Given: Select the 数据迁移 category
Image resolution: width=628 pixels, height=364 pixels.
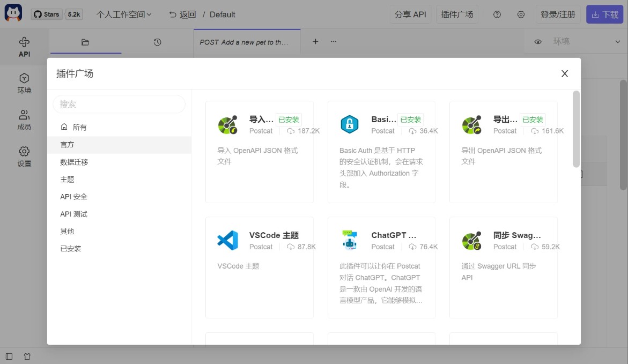Looking at the screenshot, I should pyautogui.click(x=120, y=162).
